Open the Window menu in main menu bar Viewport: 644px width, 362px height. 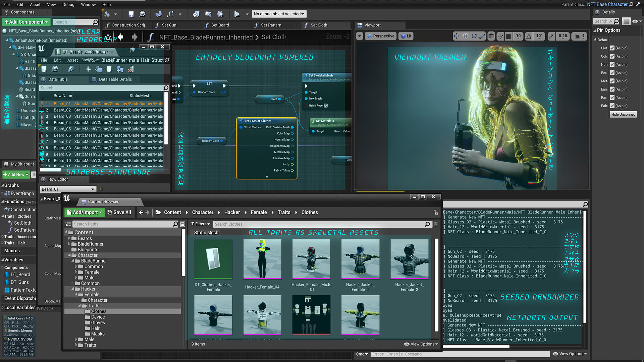click(x=88, y=5)
